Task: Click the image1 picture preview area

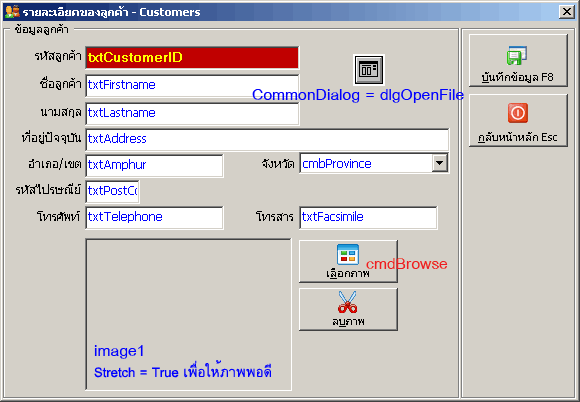Action: coord(189,314)
